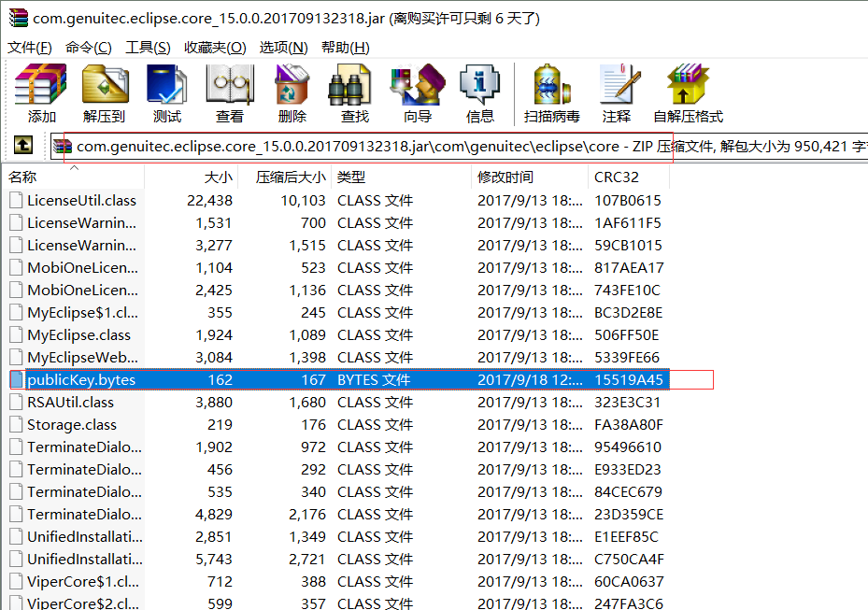Click row with CRC32 E1EEF85C
This screenshot has height=610, width=868.
pyautogui.click(x=336, y=537)
